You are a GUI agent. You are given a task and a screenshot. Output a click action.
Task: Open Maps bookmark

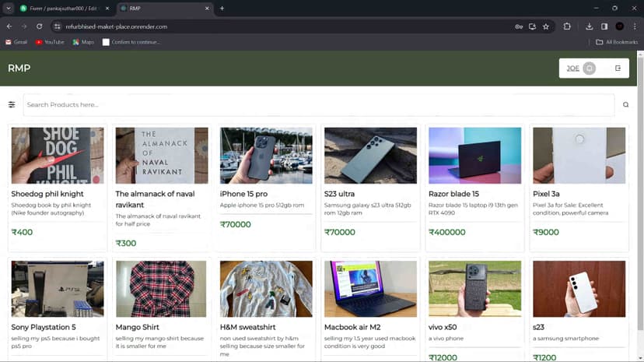(x=83, y=42)
